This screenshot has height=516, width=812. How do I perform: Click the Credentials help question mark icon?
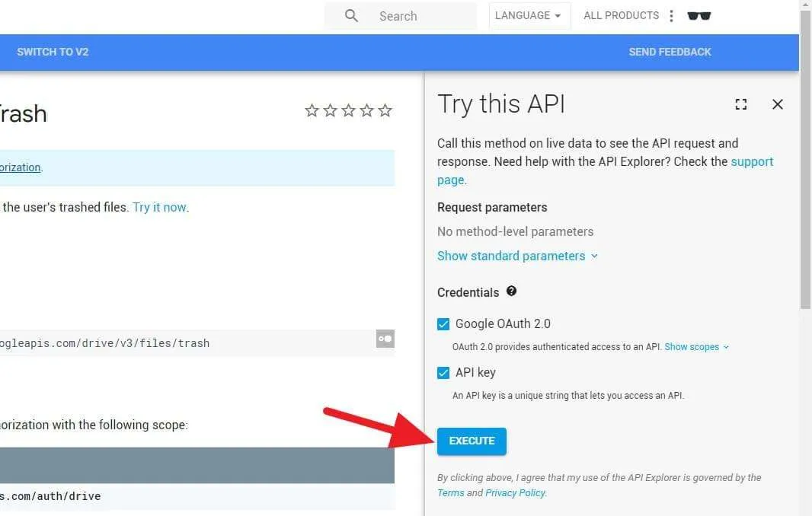coord(511,291)
